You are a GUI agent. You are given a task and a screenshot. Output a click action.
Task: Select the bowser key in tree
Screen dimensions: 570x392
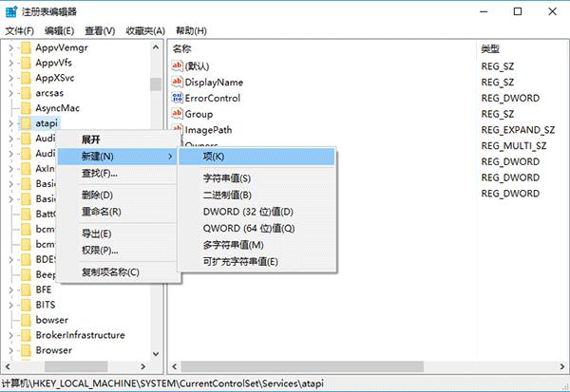point(52,320)
